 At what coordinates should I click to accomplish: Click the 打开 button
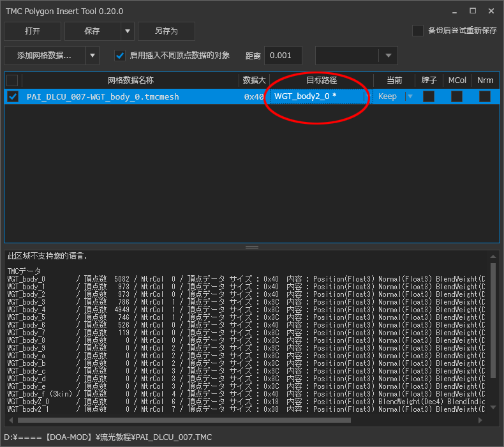coord(33,31)
